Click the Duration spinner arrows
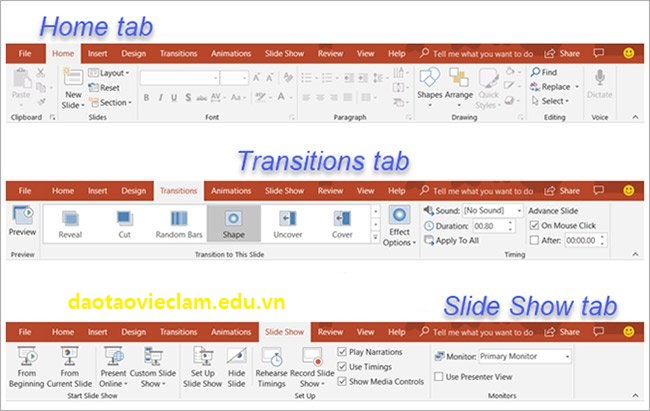The image size is (650, 411). click(x=511, y=226)
